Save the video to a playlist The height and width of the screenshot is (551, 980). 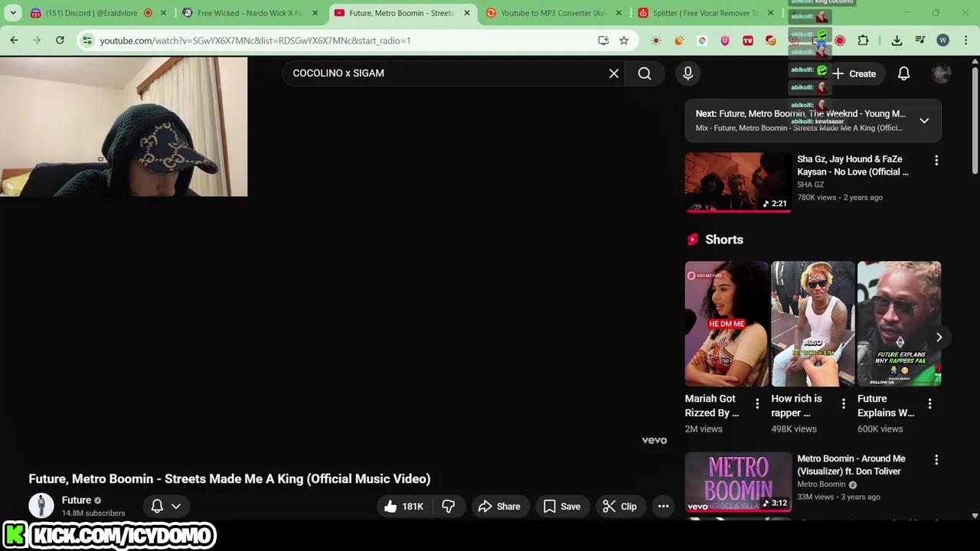pyautogui.click(x=562, y=507)
